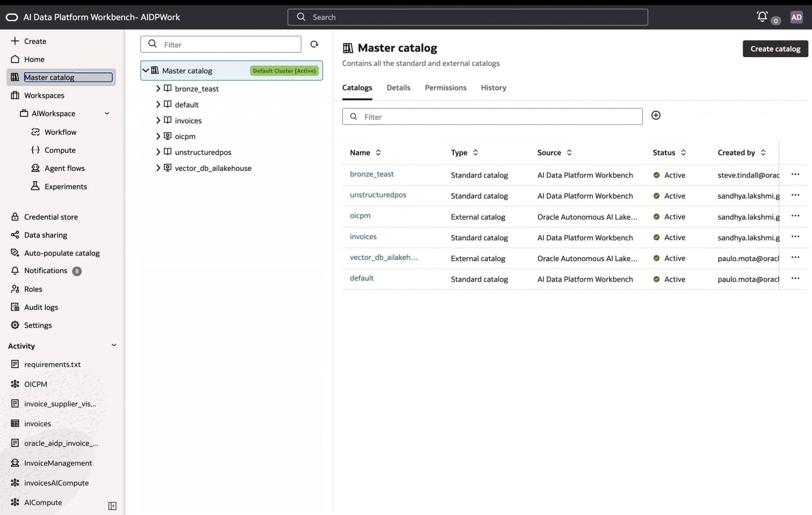Open InvoiceManagement from Activity
Image resolution: width=812 pixels, height=515 pixels.
(x=58, y=463)
